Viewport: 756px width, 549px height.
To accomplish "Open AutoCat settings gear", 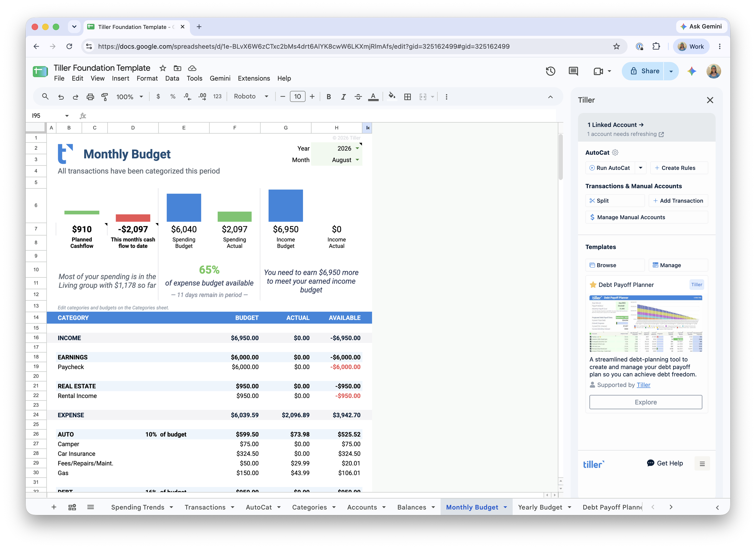I will (x=615, y=152).
